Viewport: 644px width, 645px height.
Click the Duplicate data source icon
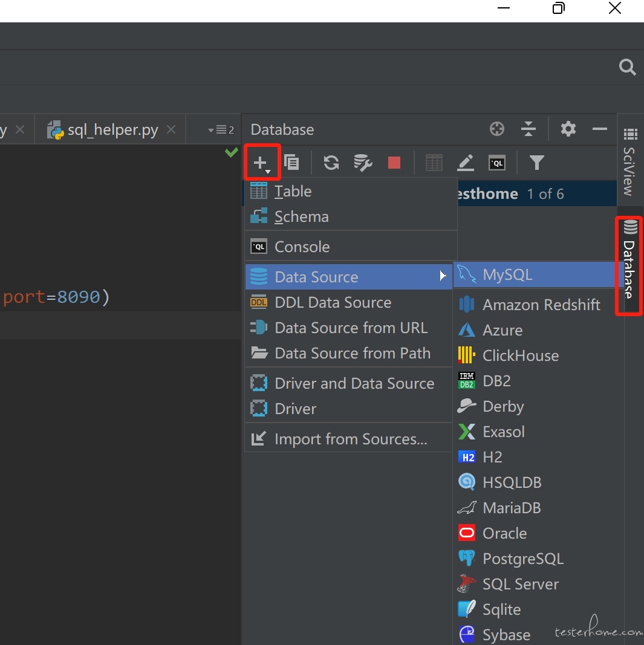pyautogui.click(x=291, y=163)
